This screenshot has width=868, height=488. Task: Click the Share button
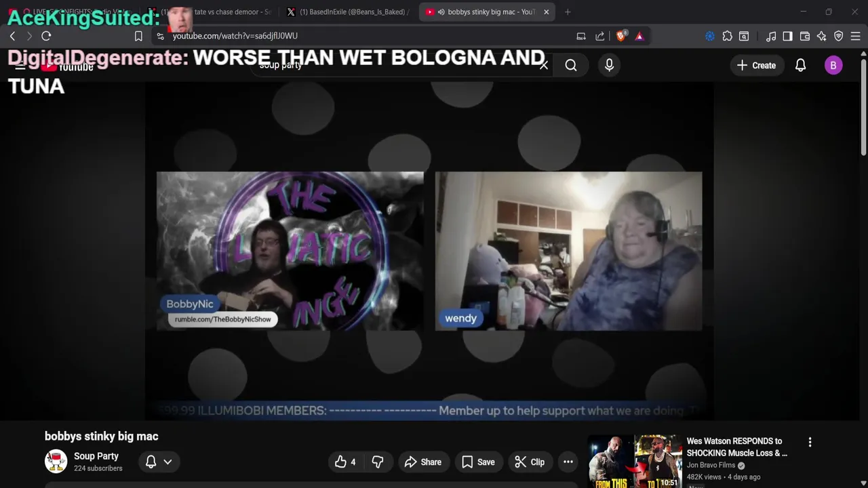click(423, 462)
